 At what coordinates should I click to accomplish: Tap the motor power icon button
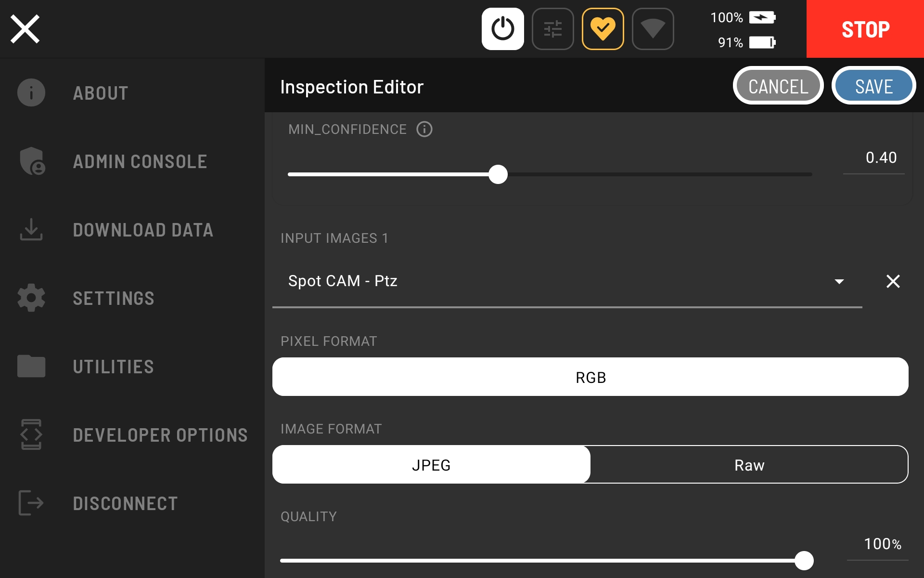502,29
